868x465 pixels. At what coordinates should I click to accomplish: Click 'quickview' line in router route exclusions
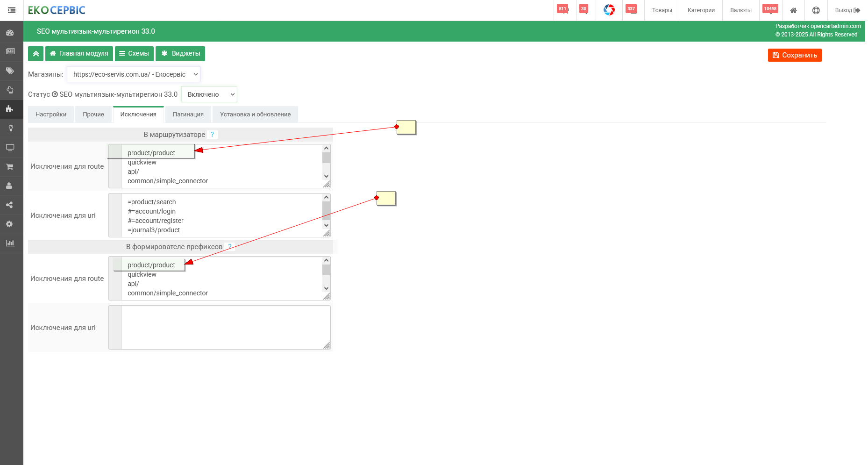(142, 163)
